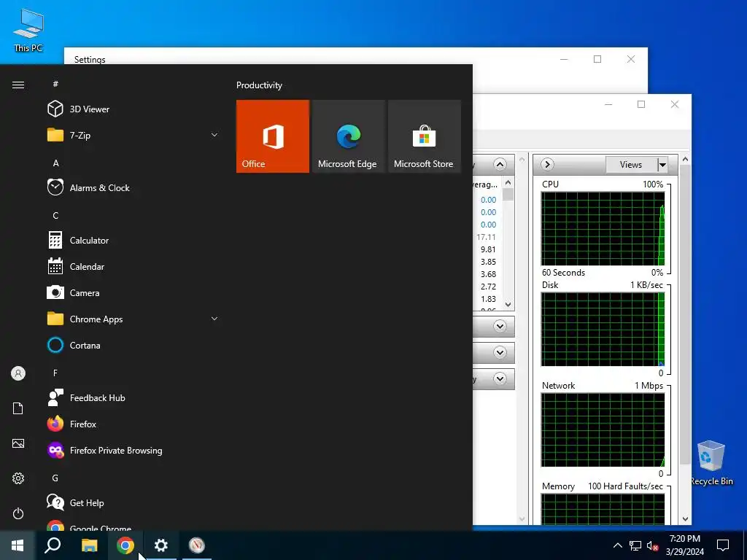Screen dimensions: 747x560
Task: Open the Microsoft Store tile
Action: point(425,136)
